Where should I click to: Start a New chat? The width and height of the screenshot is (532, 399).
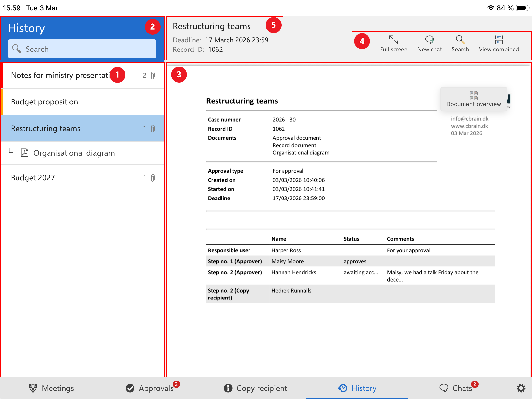coord(430,44)
